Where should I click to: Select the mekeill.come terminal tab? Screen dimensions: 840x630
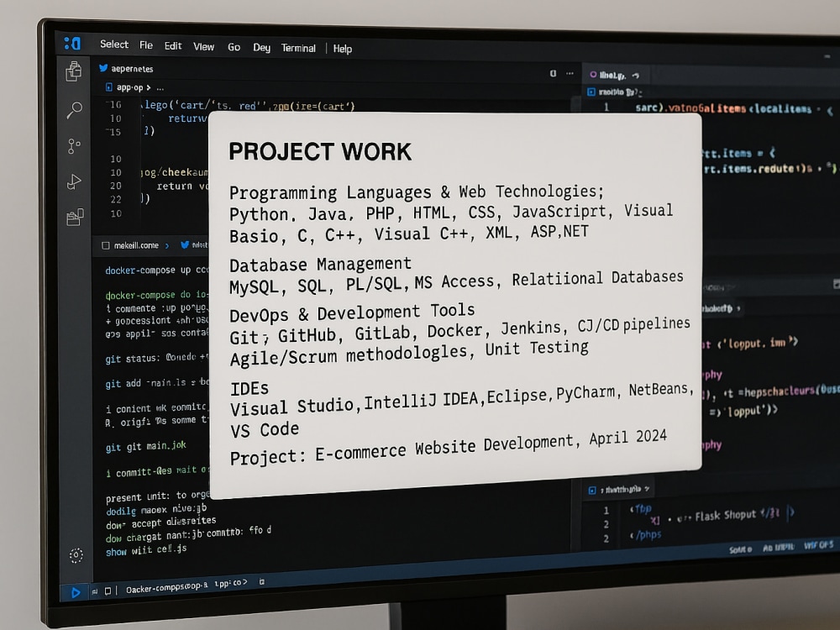(x=136, y=245)
